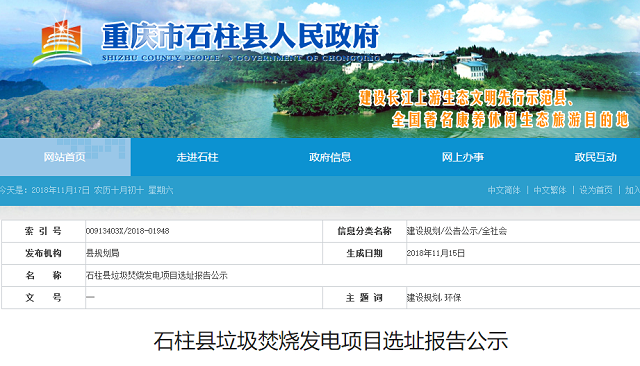The height and width of the screenshot is (366, 640).
Task: Click the 设为首页 link
Action: [596, 190]
